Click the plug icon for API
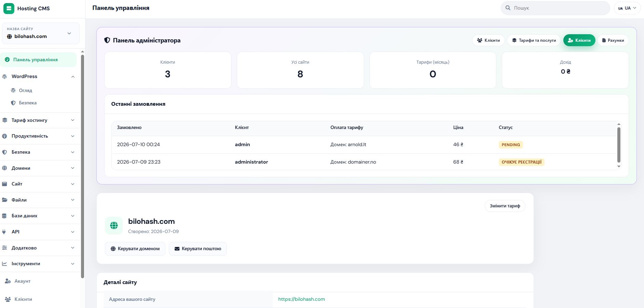 pos(4,232)
